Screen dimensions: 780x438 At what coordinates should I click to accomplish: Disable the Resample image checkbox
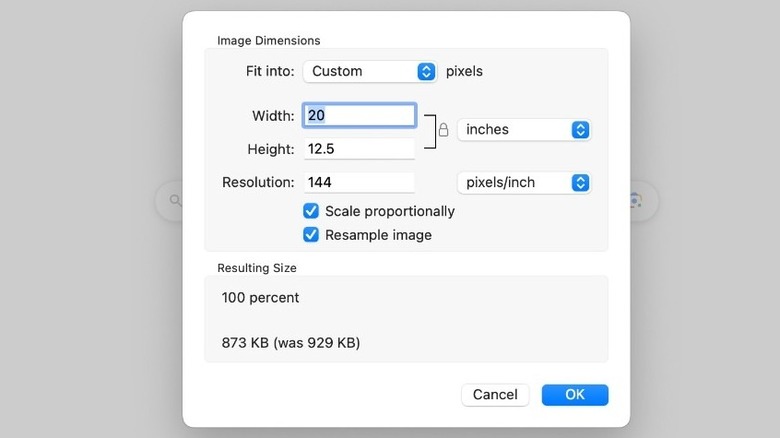tap(311, 235)
